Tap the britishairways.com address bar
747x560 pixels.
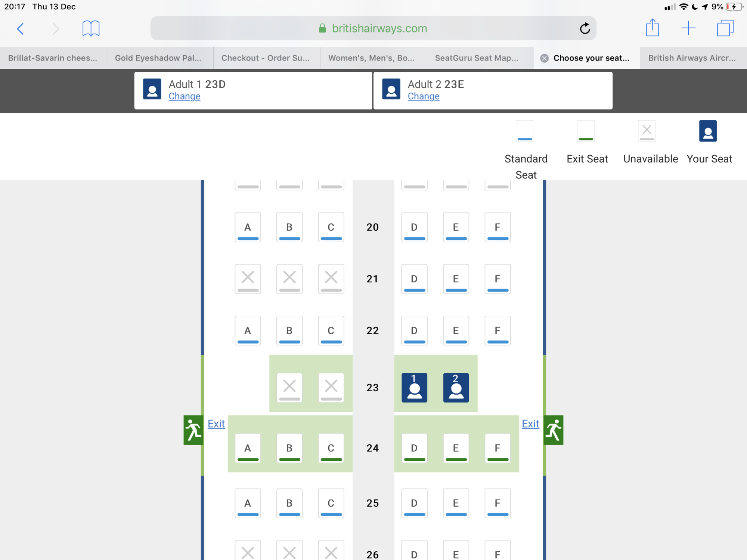(373, 28)
